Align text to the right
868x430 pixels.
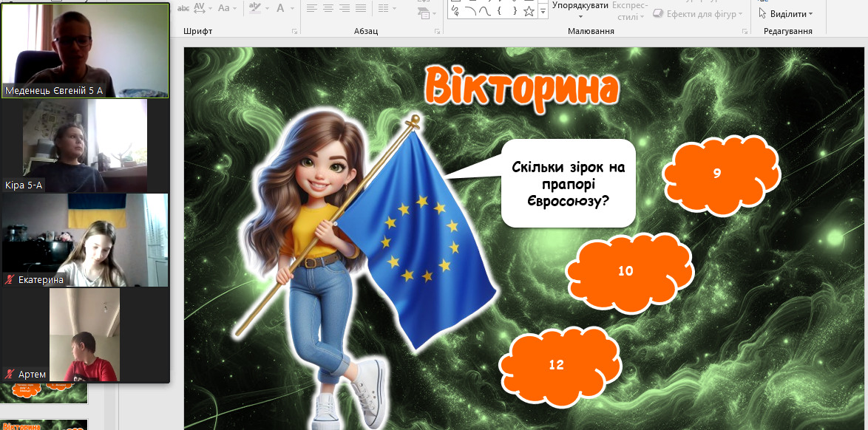(x=345, y=8)
